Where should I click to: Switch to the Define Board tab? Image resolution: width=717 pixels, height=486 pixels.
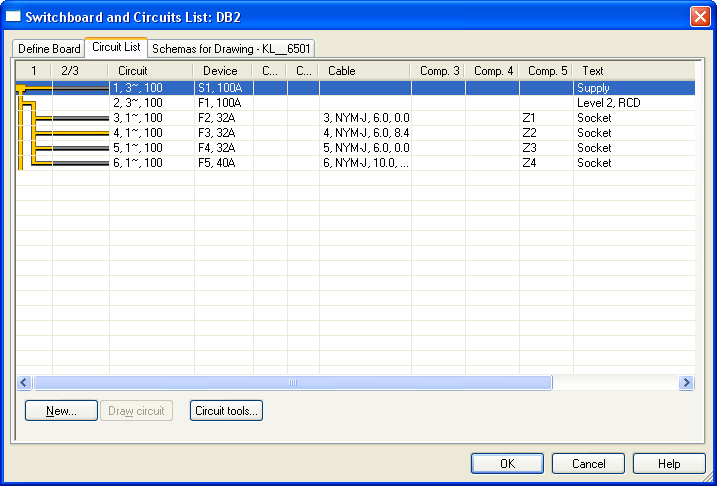(49, 48)
